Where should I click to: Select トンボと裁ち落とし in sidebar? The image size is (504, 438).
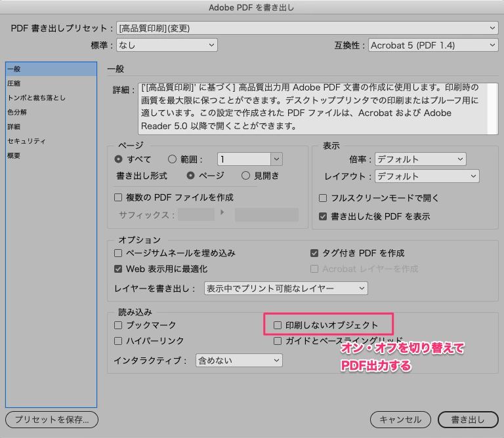pos(51,98)
